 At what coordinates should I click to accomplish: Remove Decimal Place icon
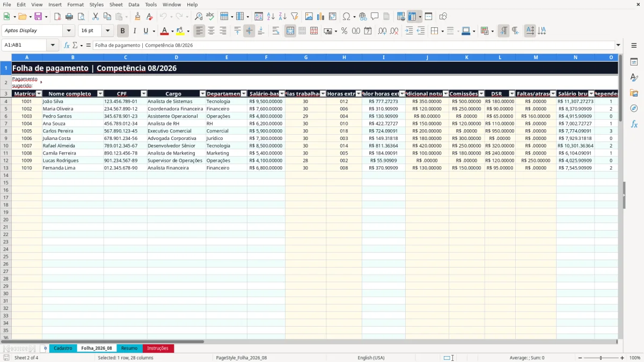pos(394,31)
